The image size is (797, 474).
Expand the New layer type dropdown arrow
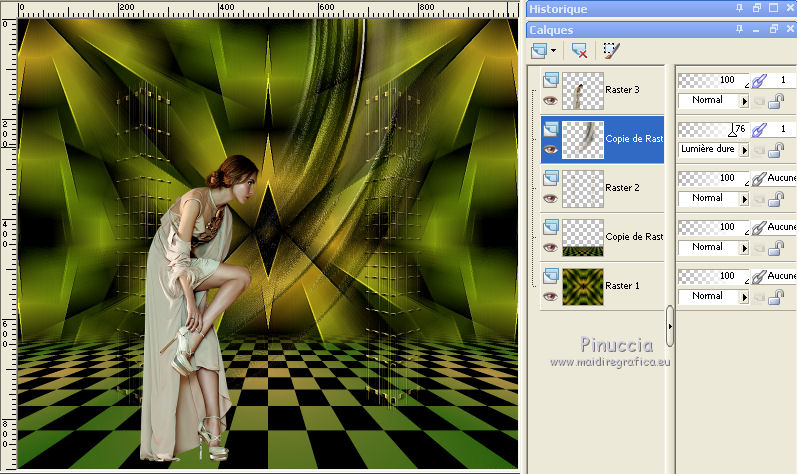(x=553, y=49)
